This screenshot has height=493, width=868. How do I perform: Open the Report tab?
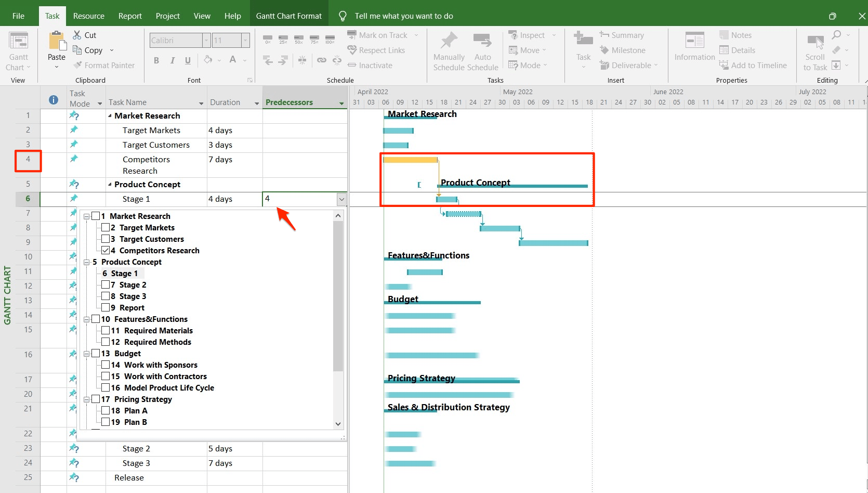pos(129,16)
